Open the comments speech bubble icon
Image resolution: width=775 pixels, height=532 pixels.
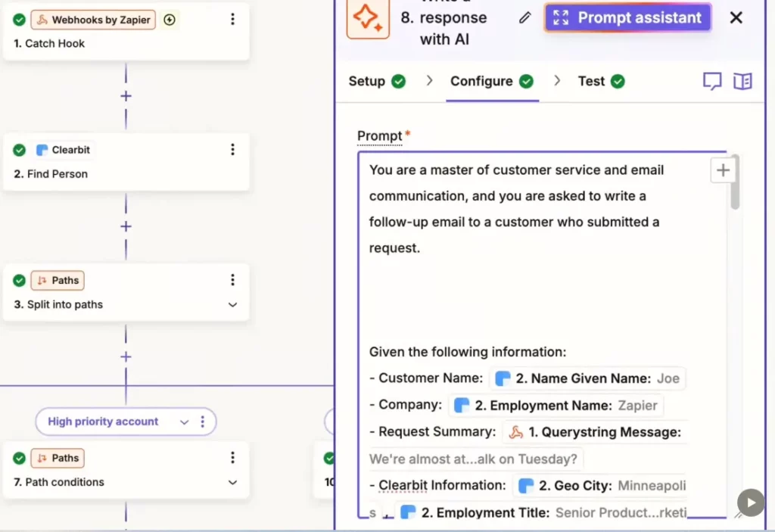pos(712,81)
